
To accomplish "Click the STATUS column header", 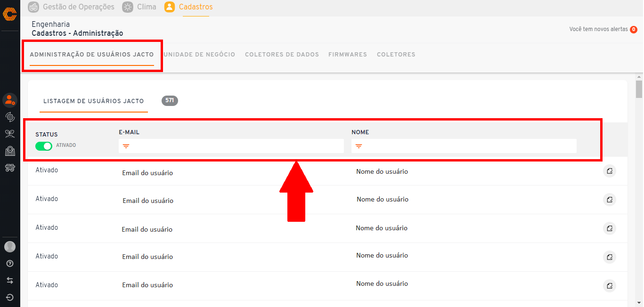I will [47, 135].
